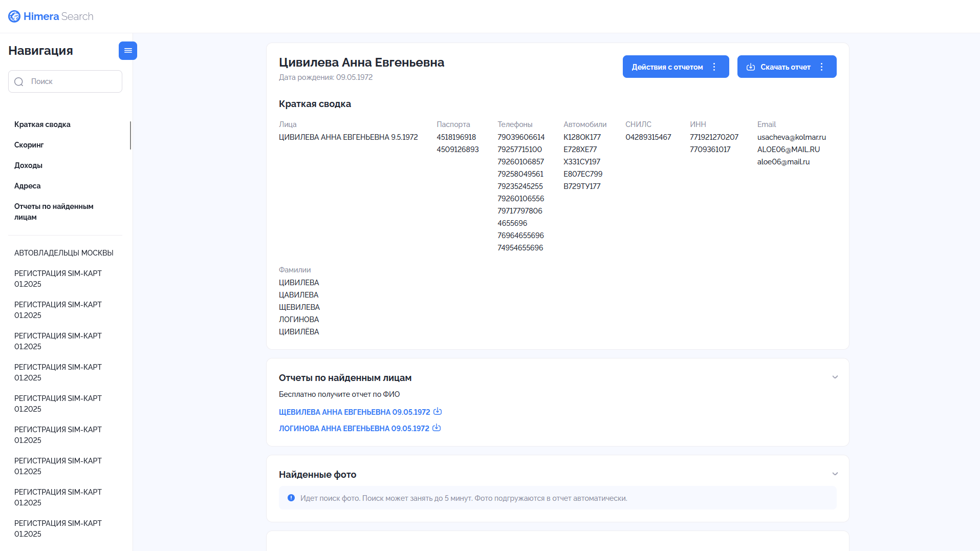This screenshot has height=551, width=980.
Task: Go to Доходы in navigation
Action: click(x=28, y=165)
